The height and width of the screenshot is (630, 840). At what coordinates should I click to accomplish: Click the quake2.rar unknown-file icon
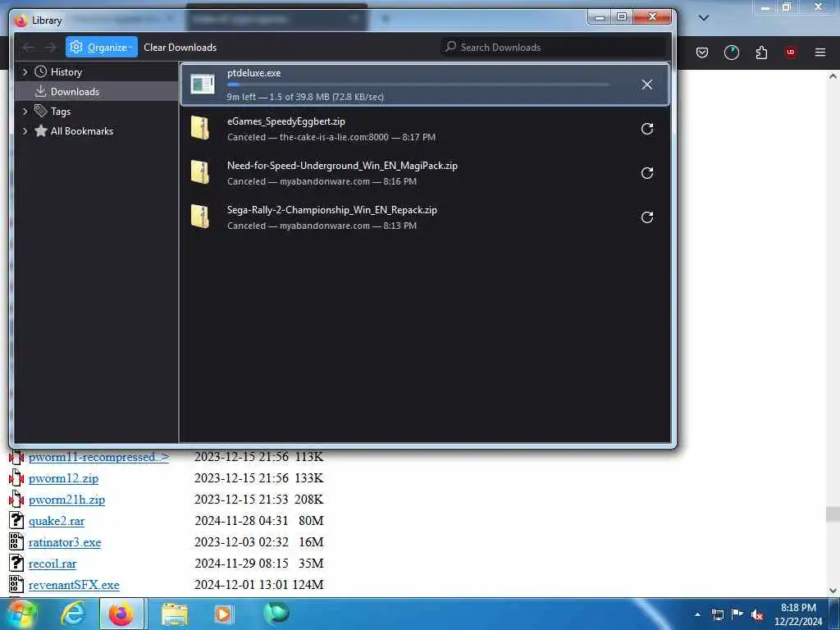pyautogui.click(x=16, y=520)
